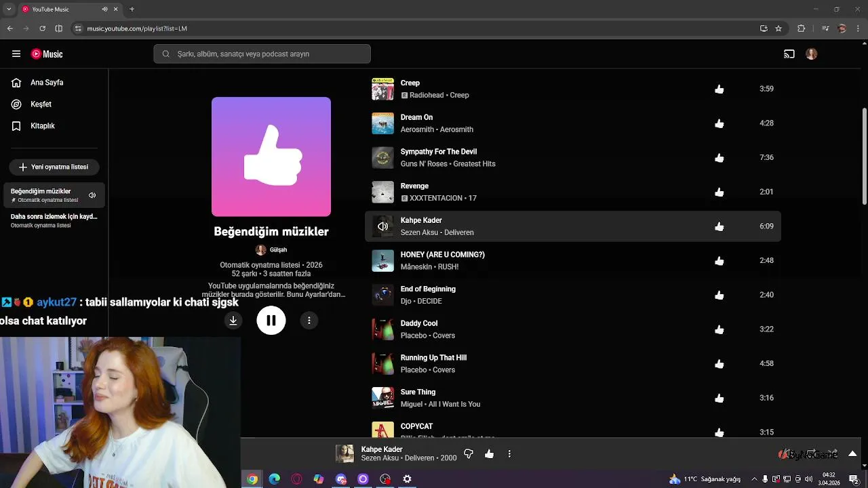868x488 pixels.
Task: Open the Greatest Hits album link
Action: click(x=475, y=164)
